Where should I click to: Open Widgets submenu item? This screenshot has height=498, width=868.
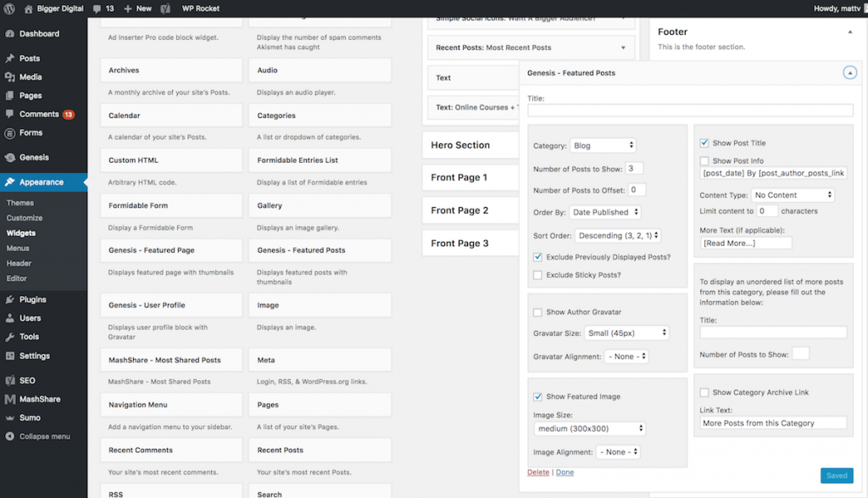[21, 233]
